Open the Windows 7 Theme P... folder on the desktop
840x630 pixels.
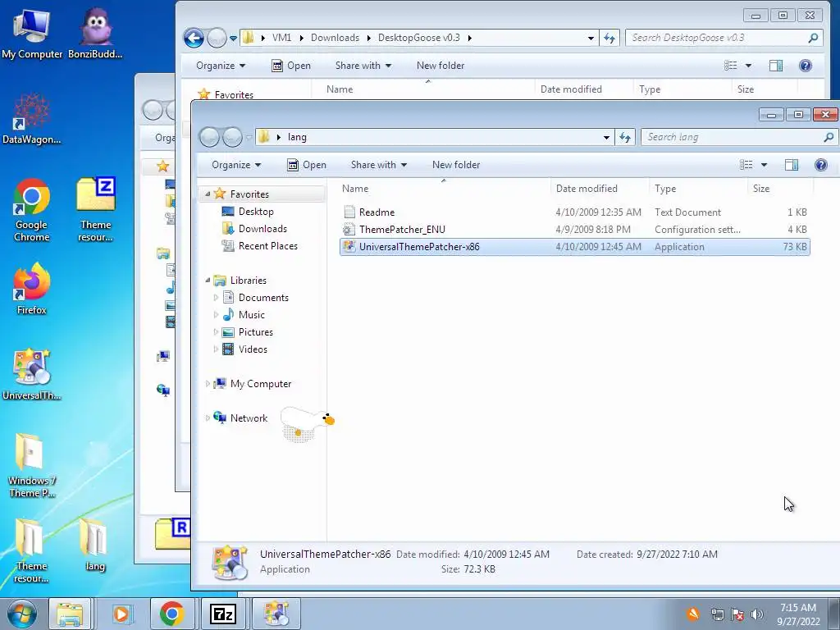point(32,465)
